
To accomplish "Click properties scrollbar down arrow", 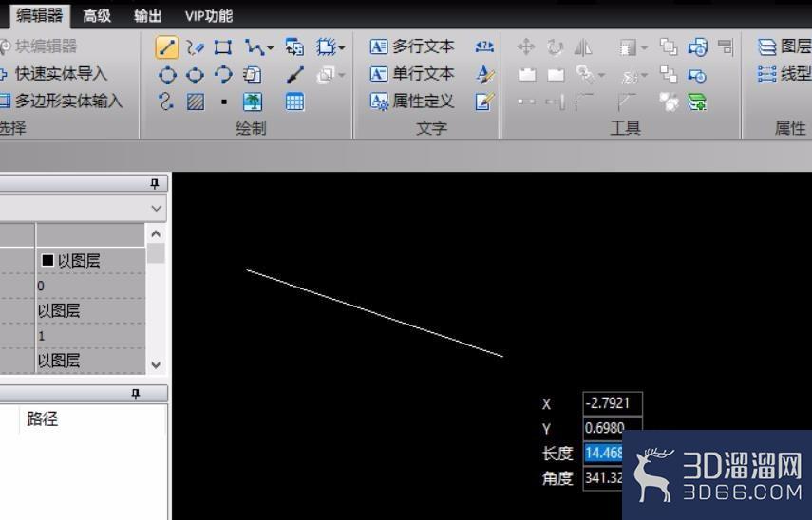I will (x=156, y=364).
